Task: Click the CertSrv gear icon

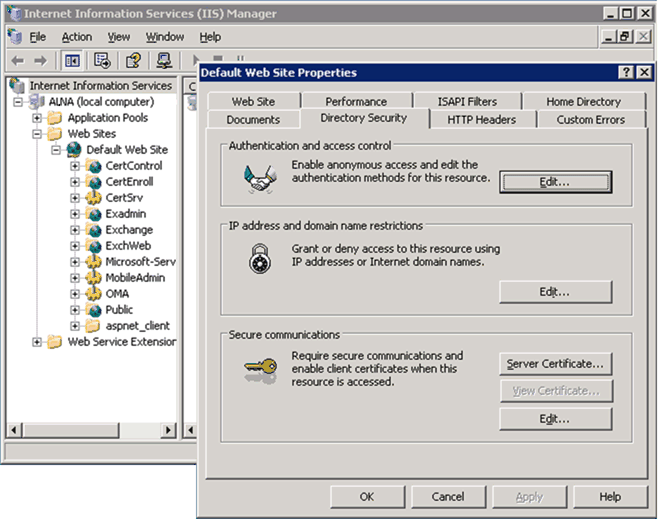Action: [94, 198]
